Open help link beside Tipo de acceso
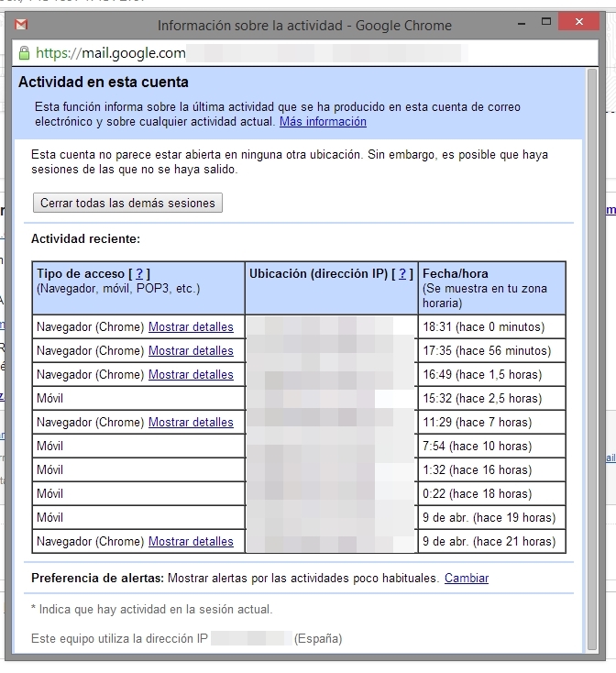 point(139,273)
